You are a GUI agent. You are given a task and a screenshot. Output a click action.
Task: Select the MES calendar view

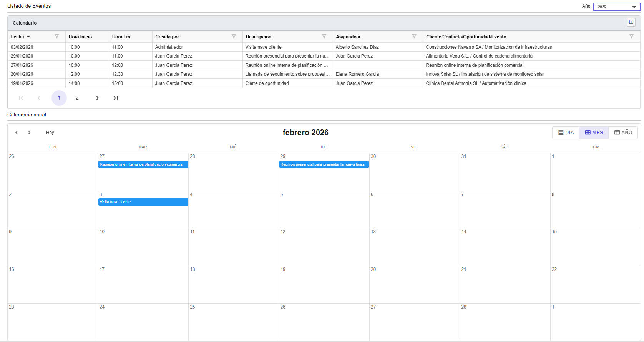coord(594,133)
